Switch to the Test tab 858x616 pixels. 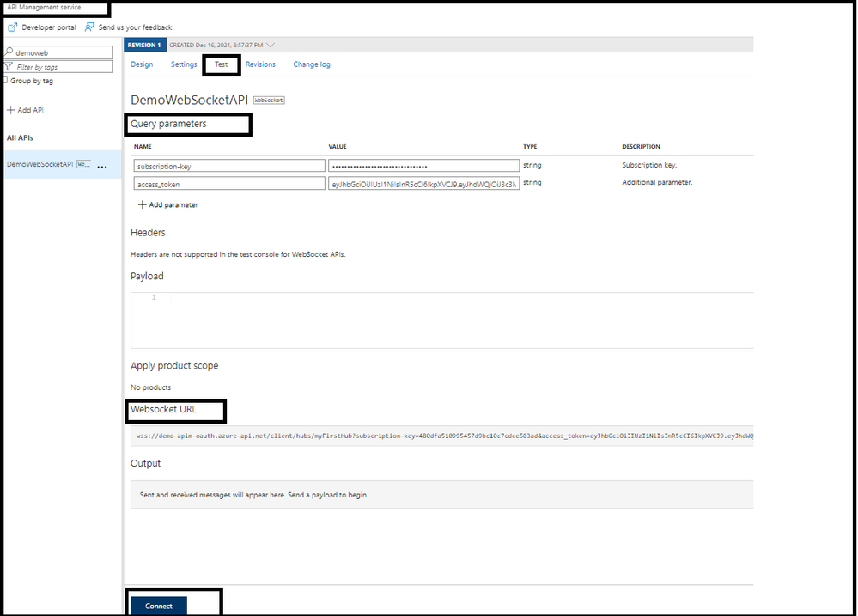[x=221, y=64]
